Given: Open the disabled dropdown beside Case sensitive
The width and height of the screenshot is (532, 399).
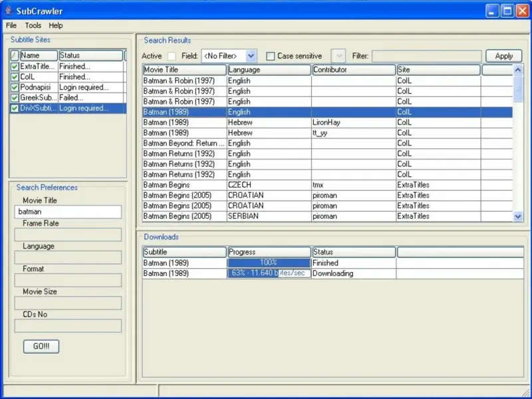Looking at the screenshot, I should tap(338, 56).
